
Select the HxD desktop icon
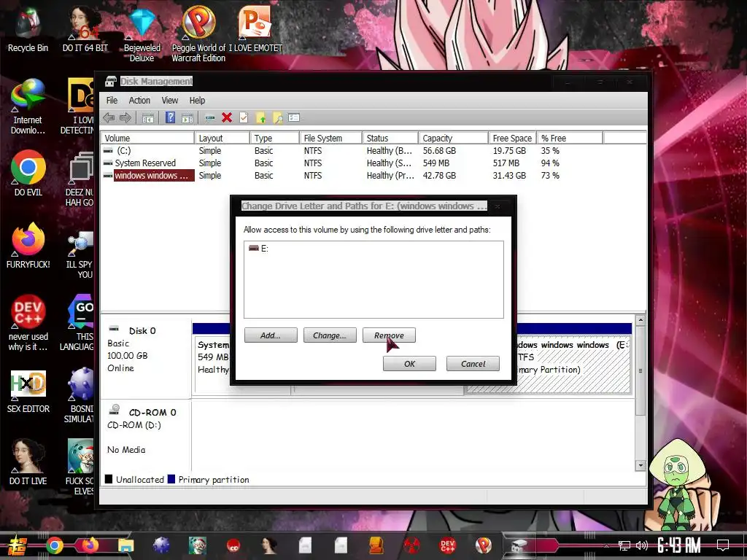(28, 392)
